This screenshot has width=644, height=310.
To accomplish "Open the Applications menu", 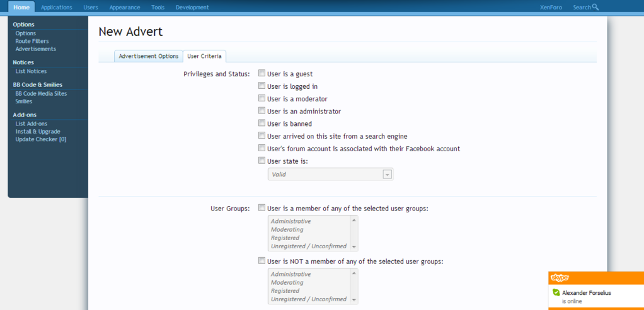I will coord(57,8).
